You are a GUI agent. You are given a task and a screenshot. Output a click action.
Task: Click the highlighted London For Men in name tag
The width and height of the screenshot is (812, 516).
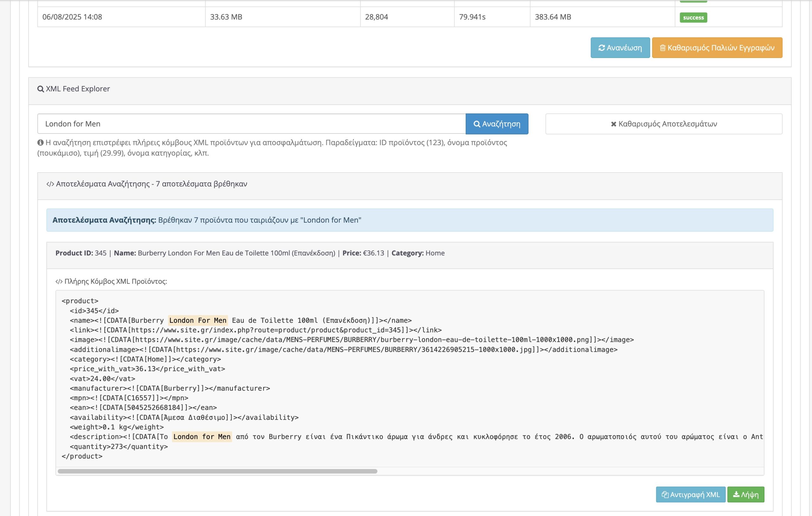[x=198, y=320]
